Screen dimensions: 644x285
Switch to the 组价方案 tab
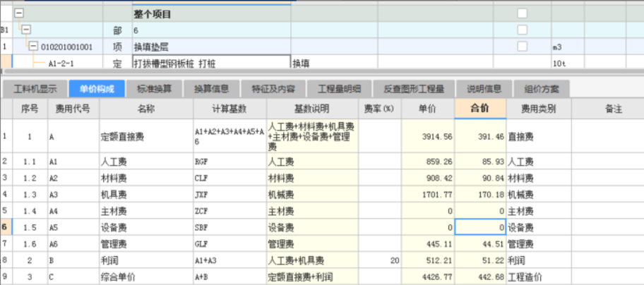(x=542, y=89)
